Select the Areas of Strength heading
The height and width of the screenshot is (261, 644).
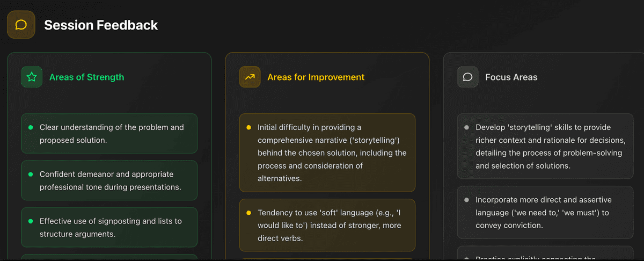click(x=86, y=77)
